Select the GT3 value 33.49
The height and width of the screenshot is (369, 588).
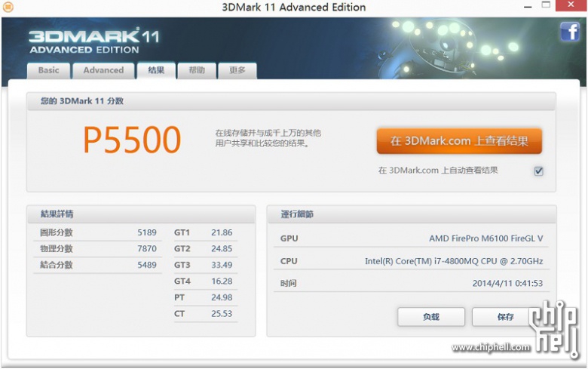coord(222,265)
